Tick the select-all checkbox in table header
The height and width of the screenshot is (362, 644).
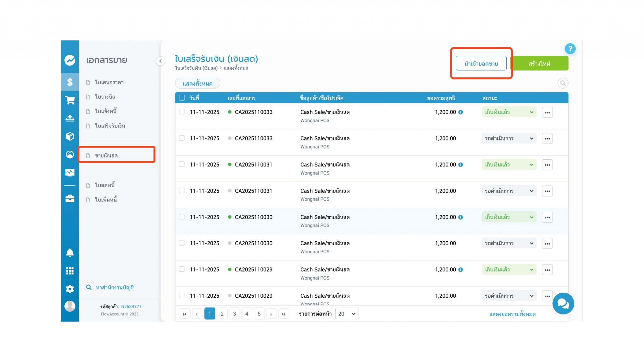[182, 98]
